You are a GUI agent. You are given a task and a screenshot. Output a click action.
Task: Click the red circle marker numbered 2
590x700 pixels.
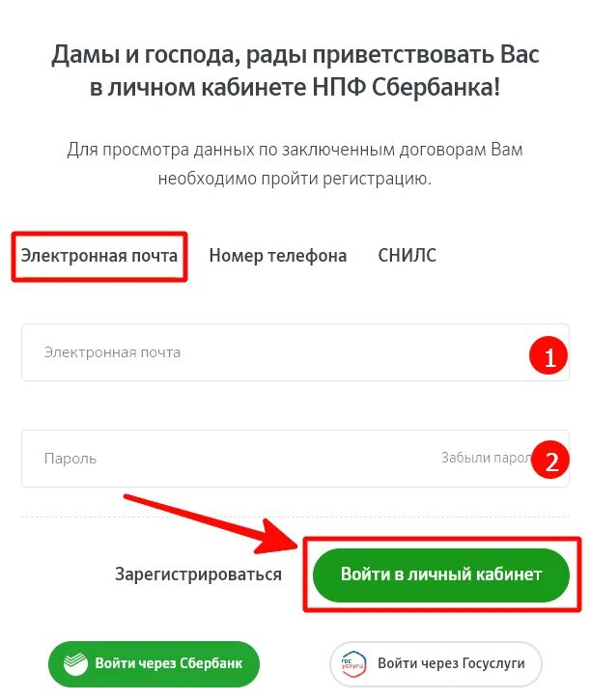coord(550,460)
